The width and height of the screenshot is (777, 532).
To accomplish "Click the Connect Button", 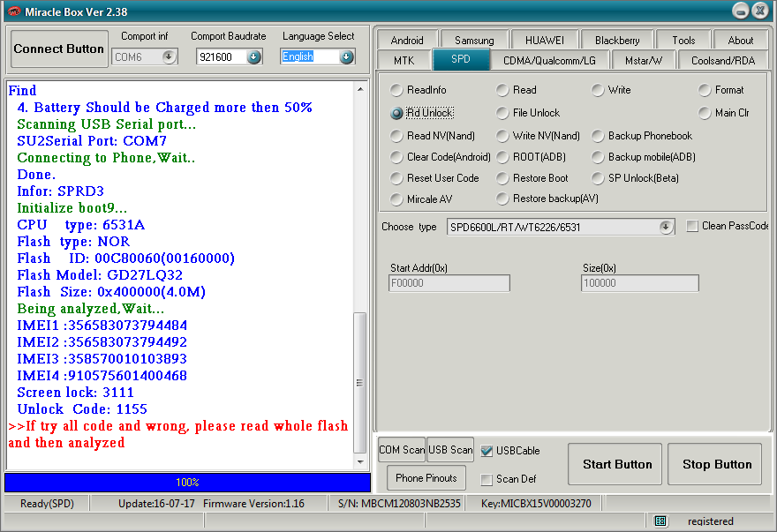I will pos(59,49).
